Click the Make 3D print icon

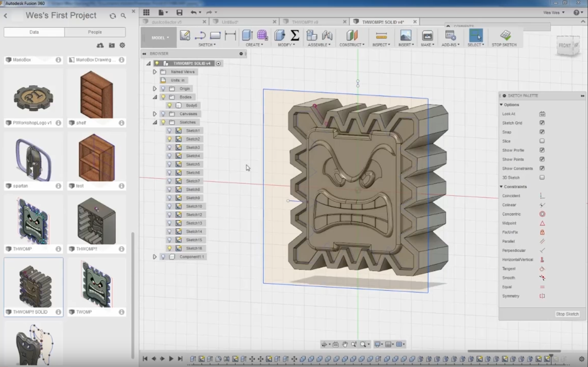pyautogui.click(x=427, y=36)
